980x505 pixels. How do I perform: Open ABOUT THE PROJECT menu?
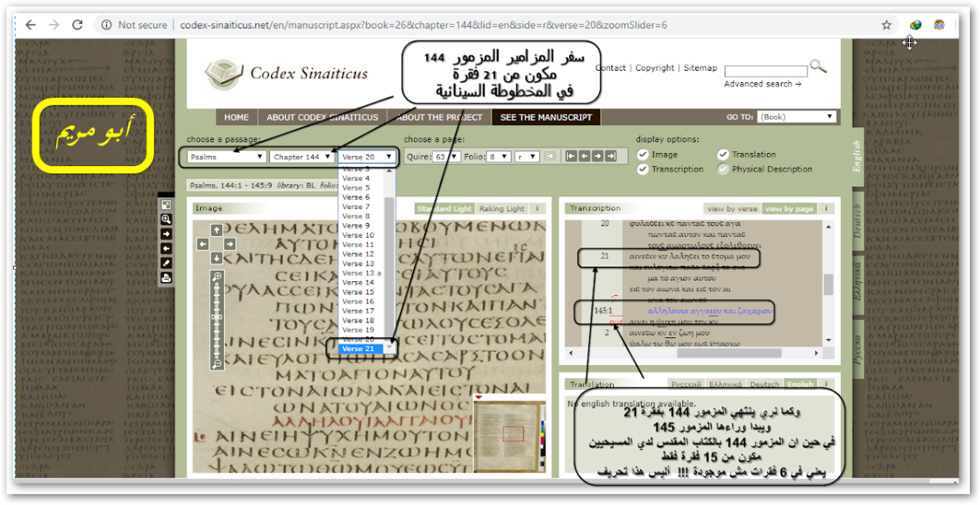tap(439, 118)
